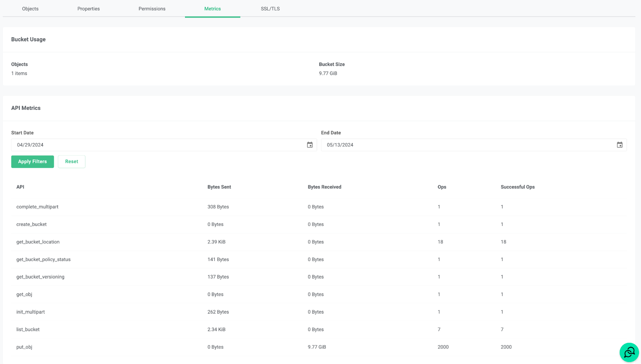Viewport: 641px width, 364px height.
Task: Click the Successful Ops column header
Action: [x=518, y=187]
